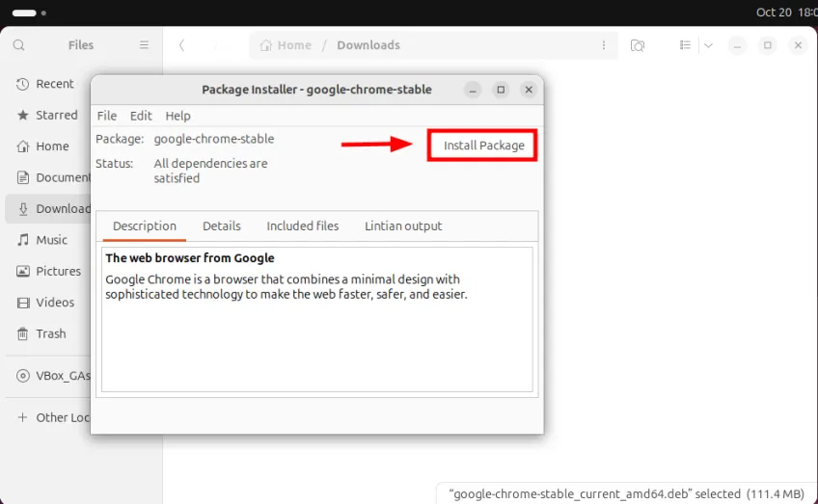818x504 pixels.
Task: Select the Description tab
Action: (x=145, y=225)
